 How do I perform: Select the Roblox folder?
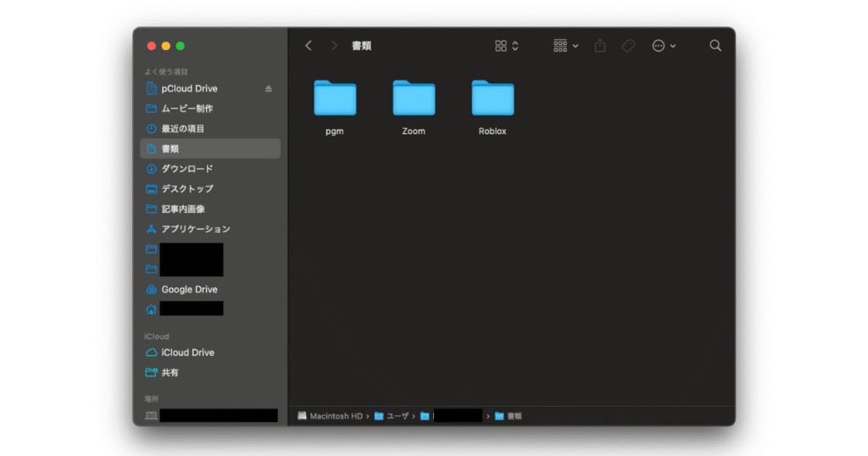[492, 97]
